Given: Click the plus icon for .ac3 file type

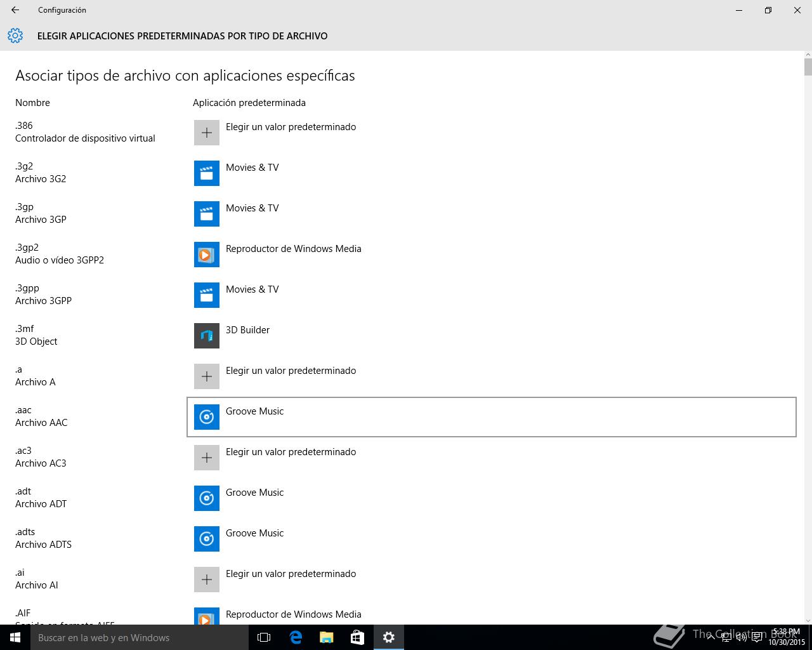Looking at the screenshot, I should pyautogui.click(x=207, y=458).
